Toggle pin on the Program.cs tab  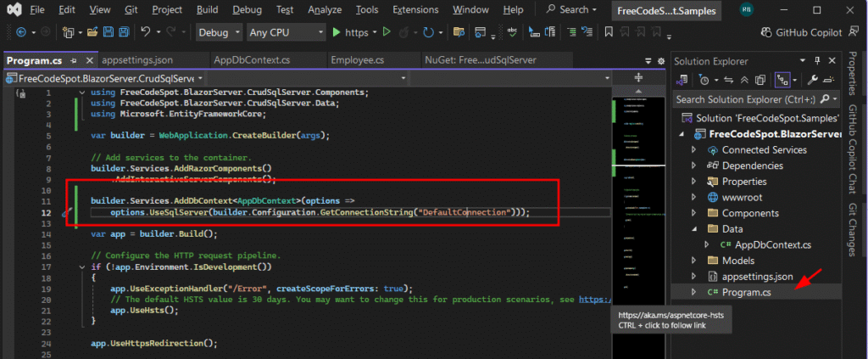point(74,60)
